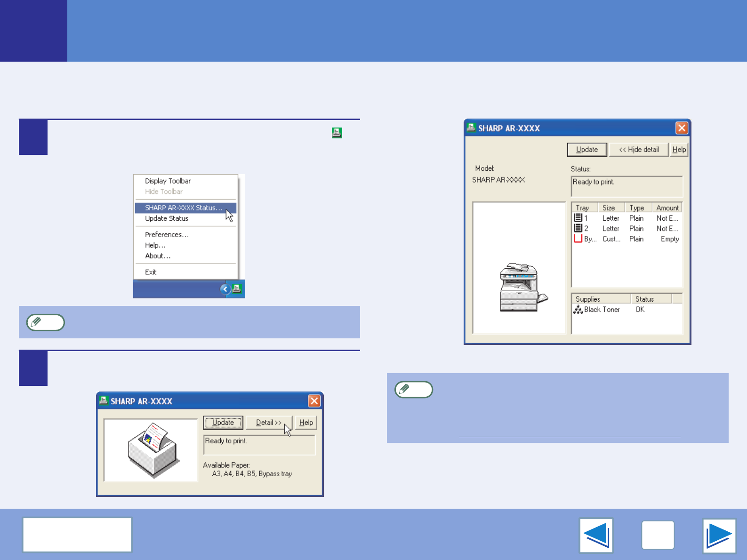Click the 'Ready to print.' field in small window

tap(259, 445)
